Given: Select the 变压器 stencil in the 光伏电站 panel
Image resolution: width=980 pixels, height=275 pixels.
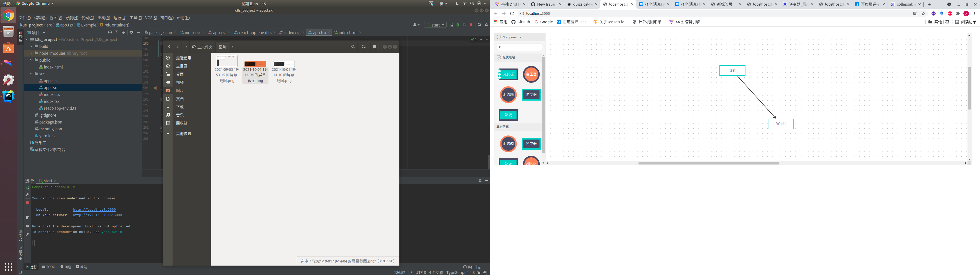Looking at the screenshot, I should 531,74.
